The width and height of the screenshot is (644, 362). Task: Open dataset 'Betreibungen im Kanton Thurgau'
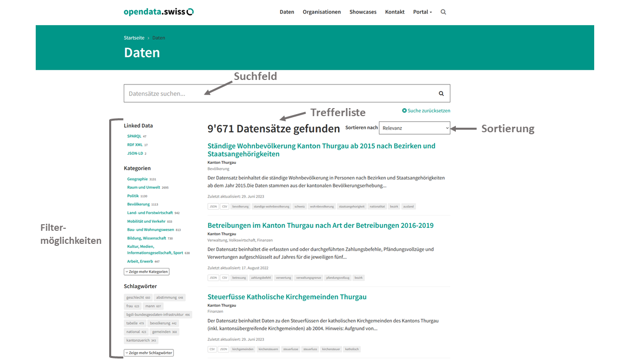pos(320,225)
